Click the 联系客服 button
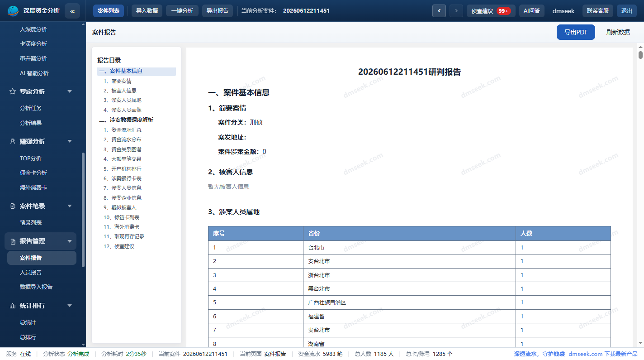Image resolution: width=644 pixels, height=360 pixels. coord(598,11)
